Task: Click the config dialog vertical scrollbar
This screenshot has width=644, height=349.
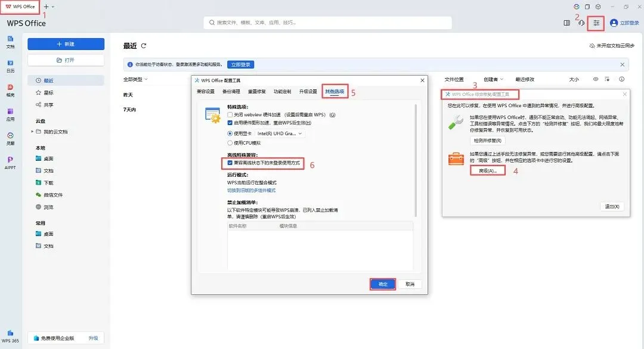Action: [416, 160]
